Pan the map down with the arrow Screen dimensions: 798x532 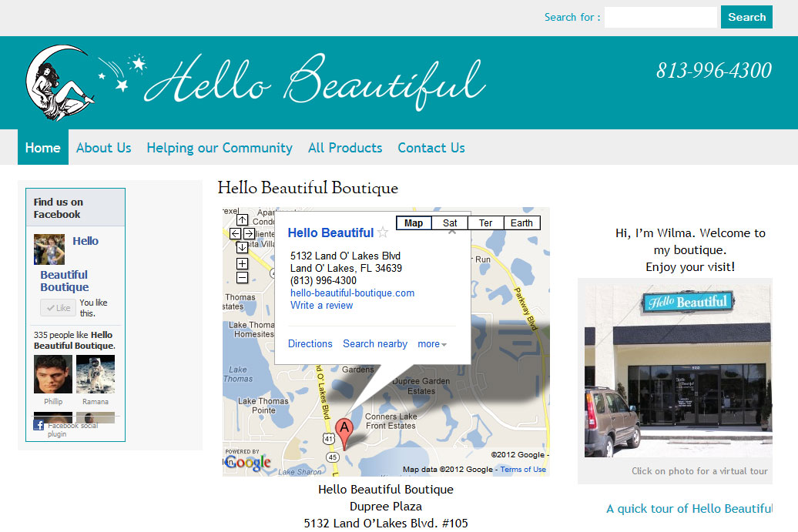pyautogui.click(x=242, y=247)
